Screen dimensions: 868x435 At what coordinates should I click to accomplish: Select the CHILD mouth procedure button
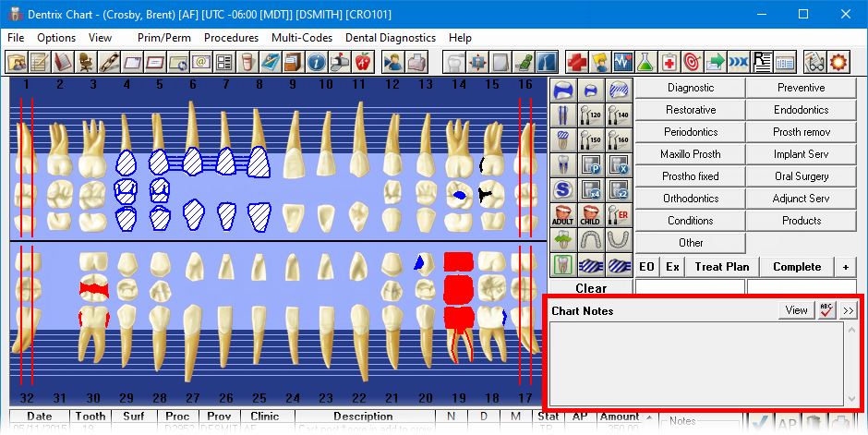(x=590, y=215)
